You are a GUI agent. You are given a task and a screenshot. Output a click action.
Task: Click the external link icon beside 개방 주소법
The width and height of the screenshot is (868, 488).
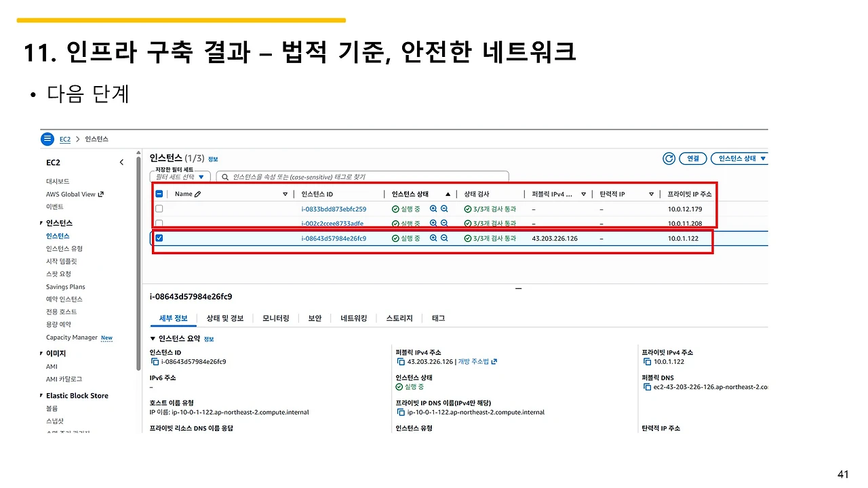495,361
